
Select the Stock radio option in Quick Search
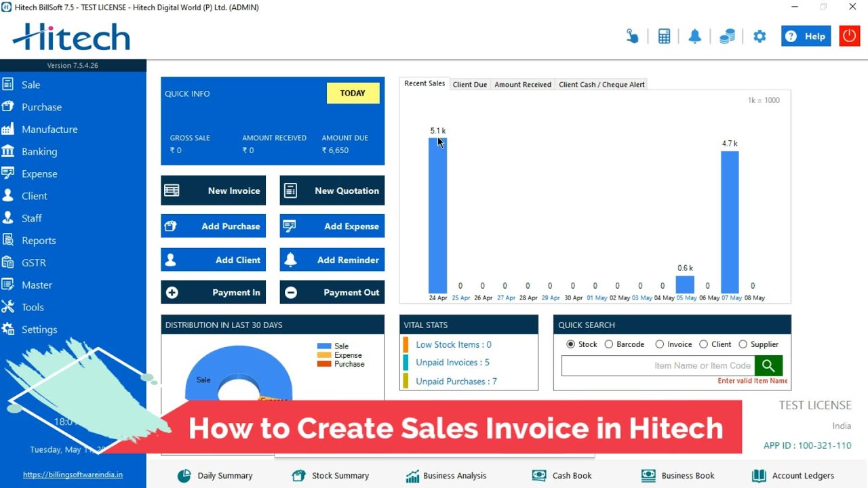pos(571,344)
